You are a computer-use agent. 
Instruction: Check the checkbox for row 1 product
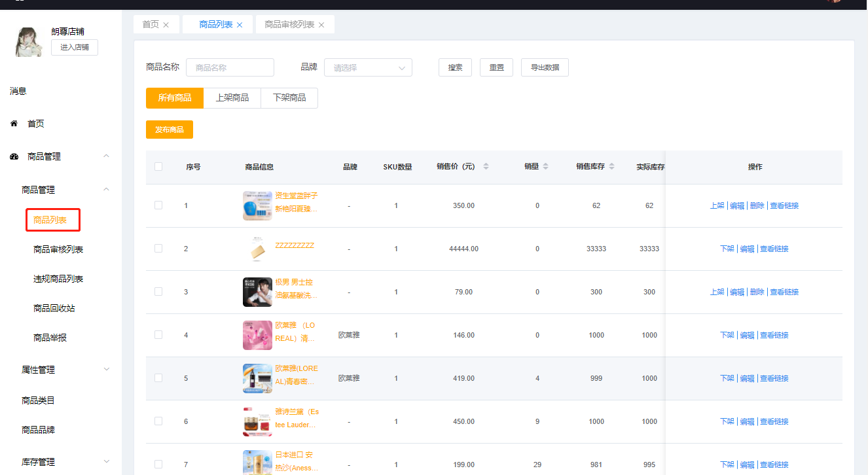pyautogui.click(x=158, y=205)
